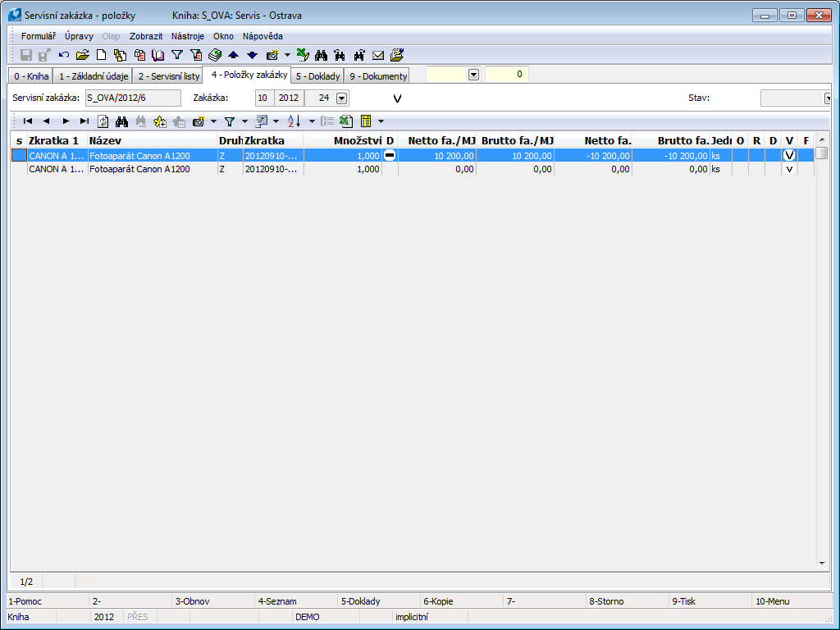Click the envelope mail icon
840x630 pixels.
pyautogui.click(x=378, y=55)
